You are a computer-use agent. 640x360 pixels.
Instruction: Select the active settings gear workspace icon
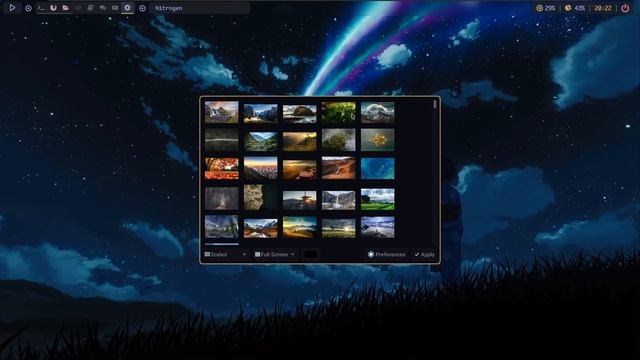tap(127, 8)
